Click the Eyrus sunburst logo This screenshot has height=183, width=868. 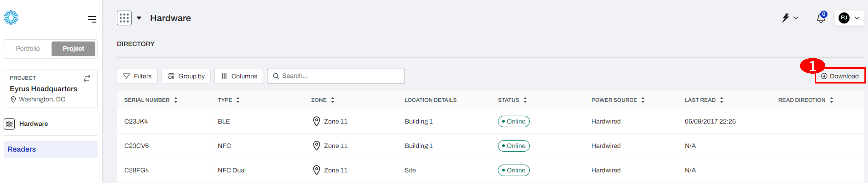(x=11, y=18)
